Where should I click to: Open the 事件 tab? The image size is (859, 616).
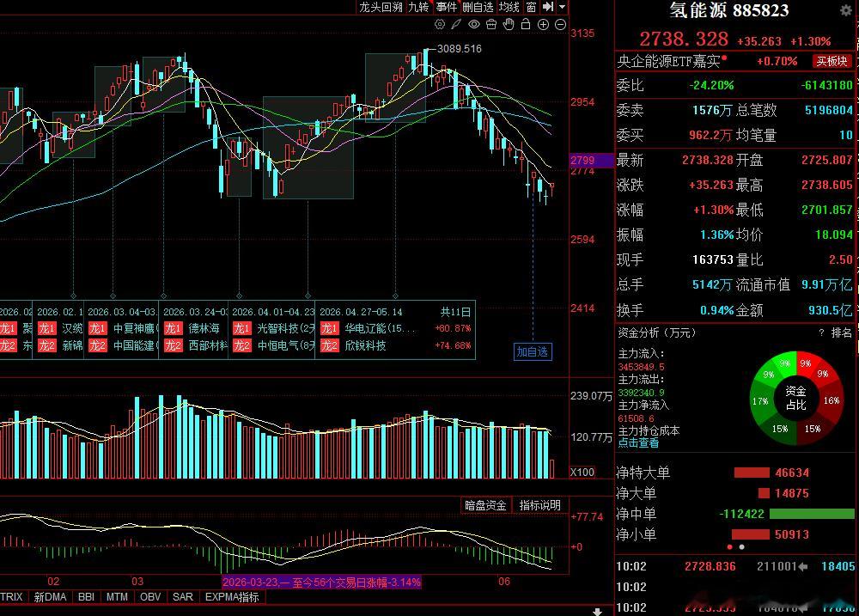(447, 7)
